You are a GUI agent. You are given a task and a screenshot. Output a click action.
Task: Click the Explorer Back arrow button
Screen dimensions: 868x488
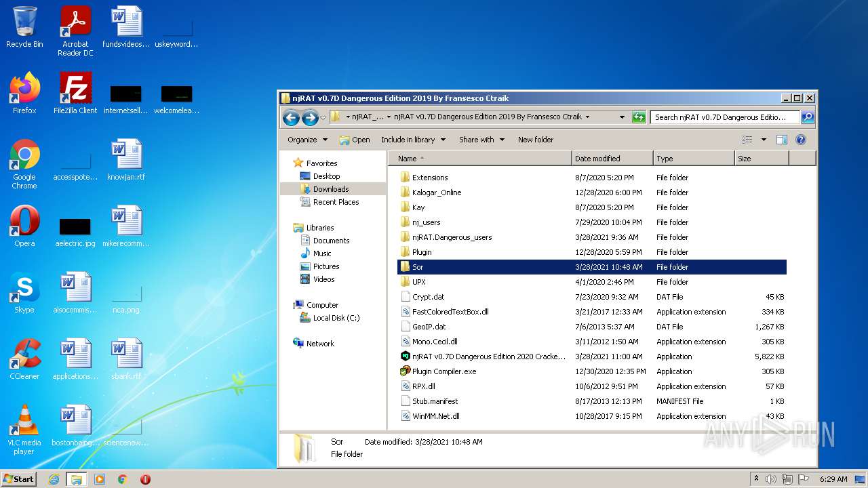292,117
